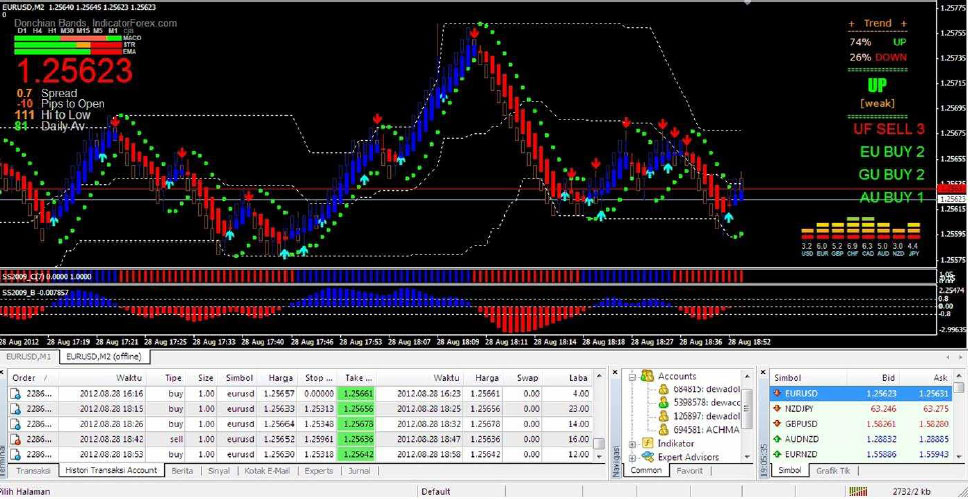970x499 pixels.
Task: Click the down arrow icon beside NZDJPY
Action: click(778, 408)
